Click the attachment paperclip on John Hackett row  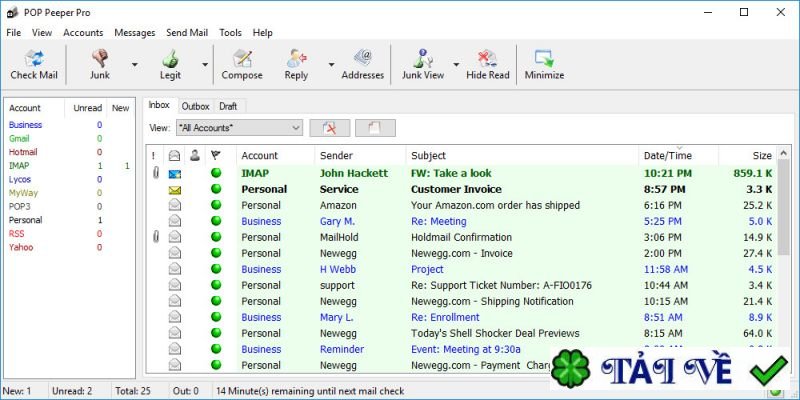pos(156,173)
